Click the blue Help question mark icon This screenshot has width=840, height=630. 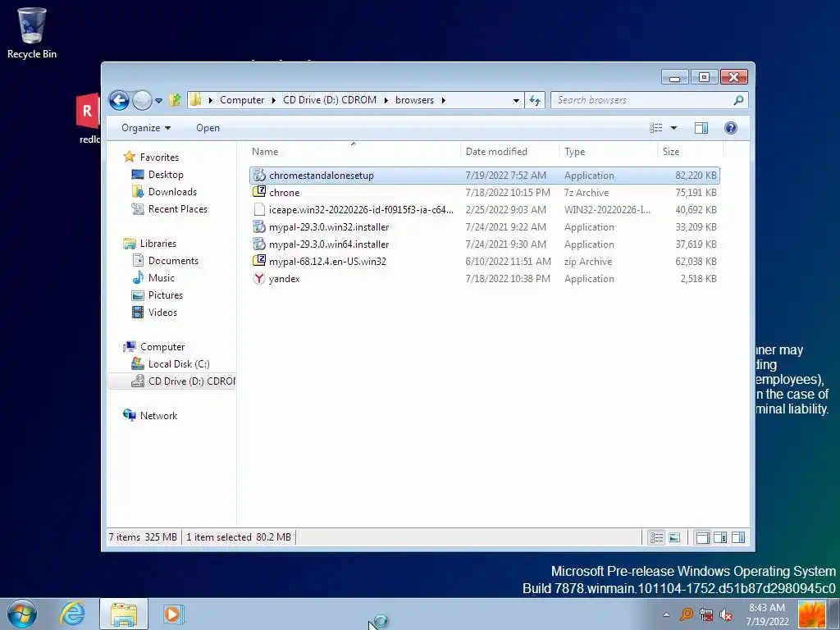click(731, 128)
